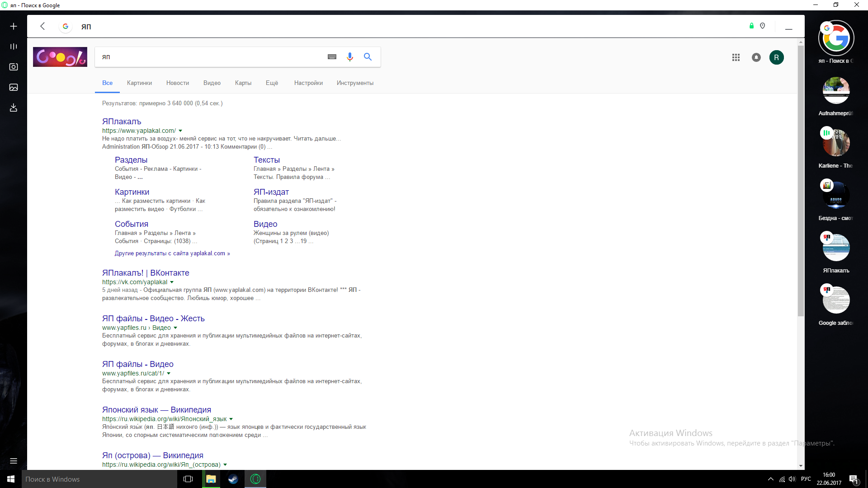Expand the dropdown next to yapfiles.ru › Видео
The image size is (868, 488).
[x=175, y=328]
